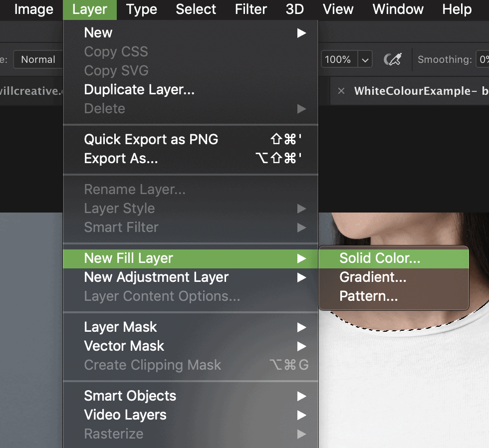This screenshot has width=489, height=448.
Task: Expand the New Adjustment Layer submenu
Action: point(191,277)
